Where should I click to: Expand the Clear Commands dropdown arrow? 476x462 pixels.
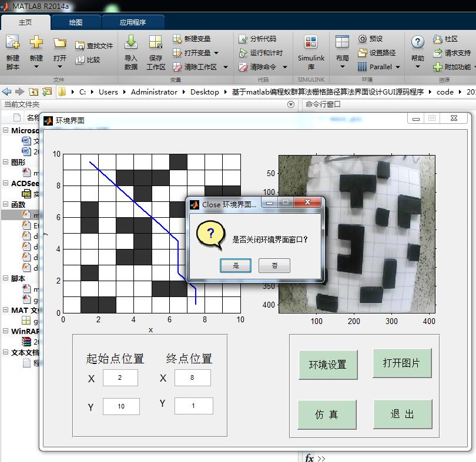(285, 67)
